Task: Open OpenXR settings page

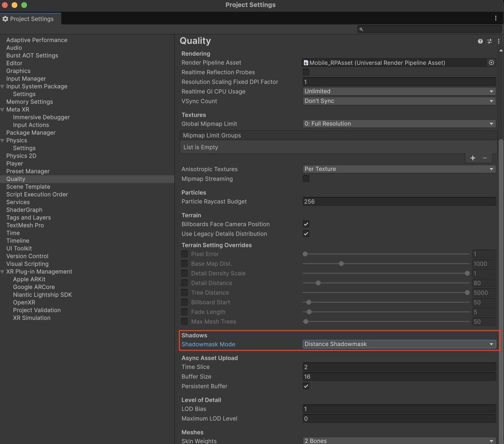Action: point(24,303)
